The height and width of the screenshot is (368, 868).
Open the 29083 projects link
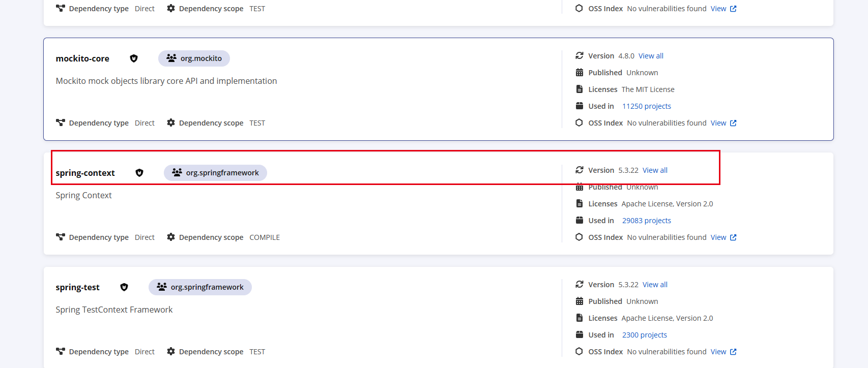(647, 221)
